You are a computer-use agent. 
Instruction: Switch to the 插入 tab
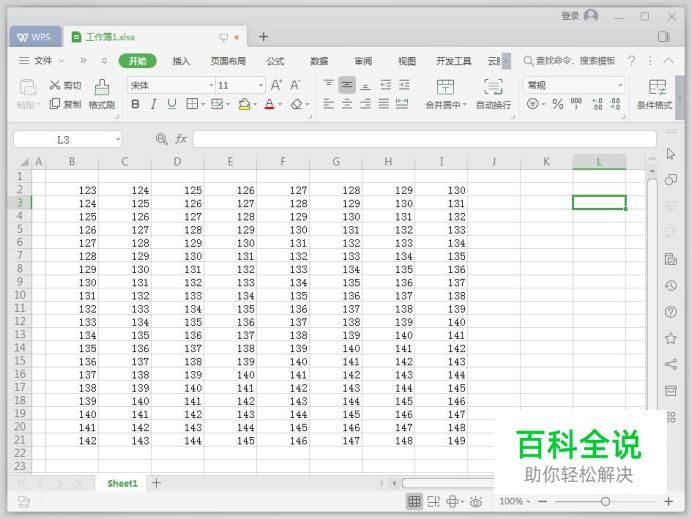point(181,61)
